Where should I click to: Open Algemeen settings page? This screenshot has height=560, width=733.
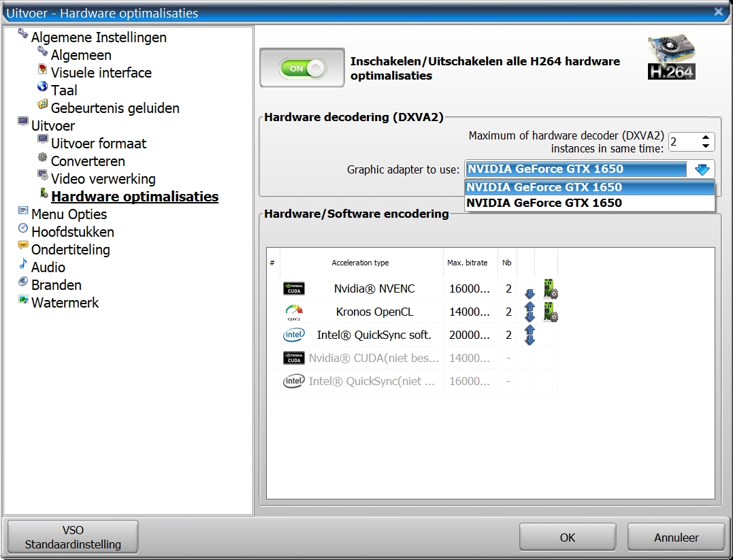point(81,55)
